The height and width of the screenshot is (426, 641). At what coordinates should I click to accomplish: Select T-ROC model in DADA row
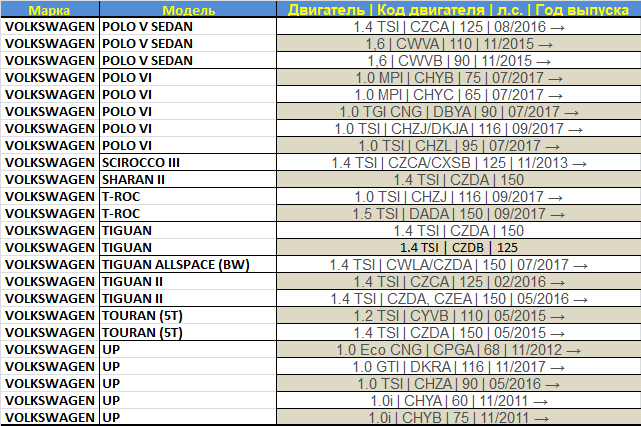point(188,214)
